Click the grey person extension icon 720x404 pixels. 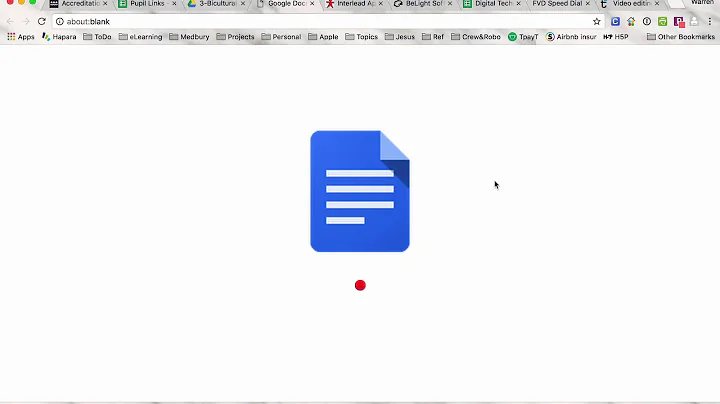(x=694, y=22)
